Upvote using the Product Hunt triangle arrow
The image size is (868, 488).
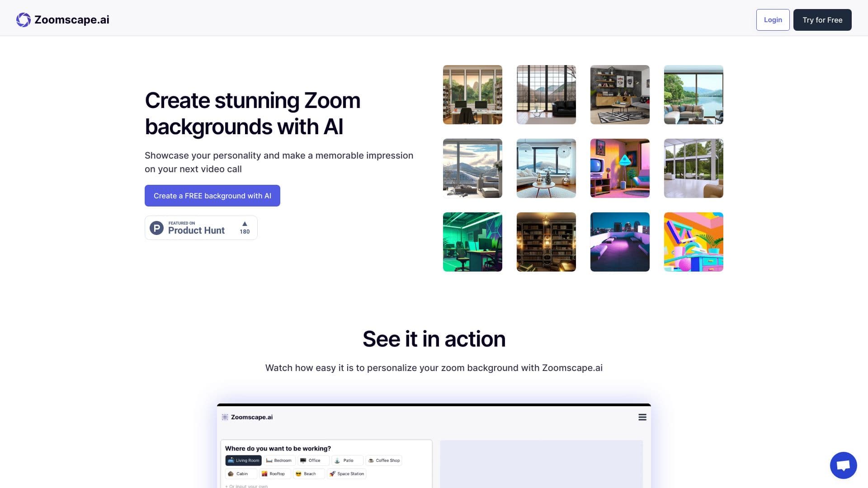point(245,224)
